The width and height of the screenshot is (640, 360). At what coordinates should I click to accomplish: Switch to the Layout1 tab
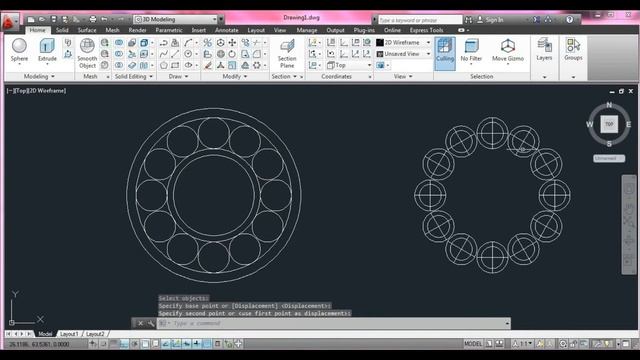tap(69, 334)
